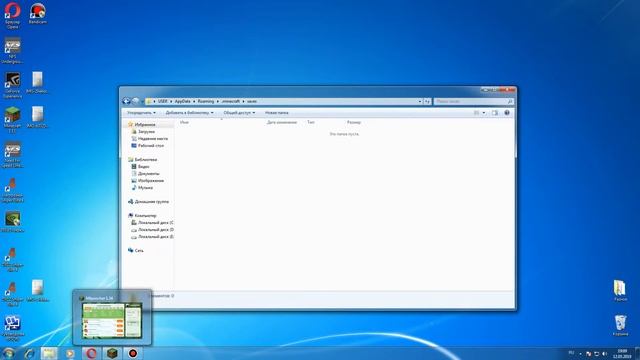The width and height of the screenshot is (640, 360).
Task: Click the Bandicam recorder taskbar icon
Action: [133, 353]
